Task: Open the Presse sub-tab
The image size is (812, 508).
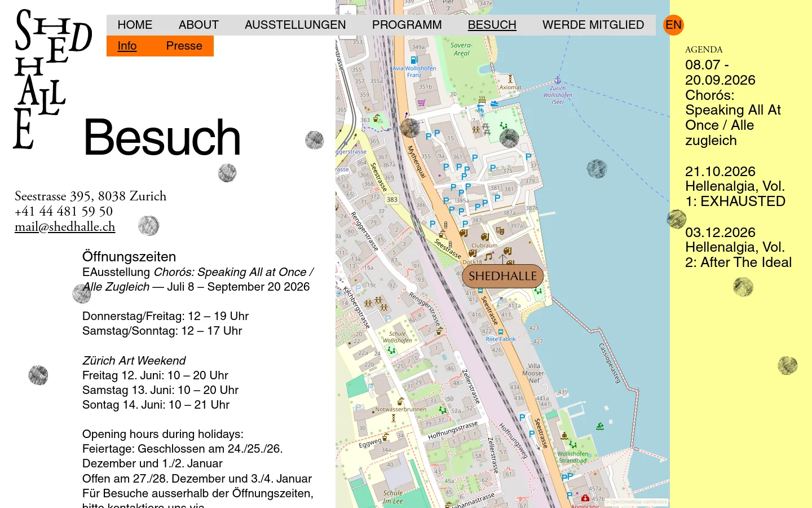Action: point(184,46)
